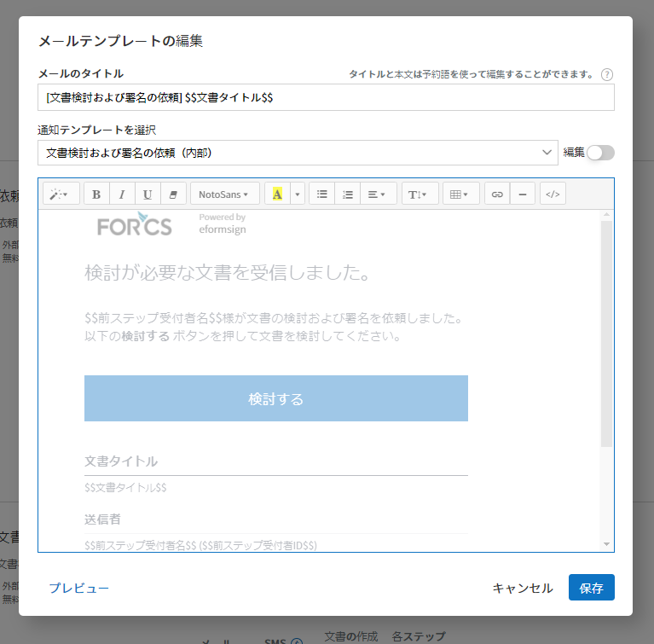This screenshot has width=654, height=644.
Task: Open the table insert dropdown
Action: click(x=460, y=194)
